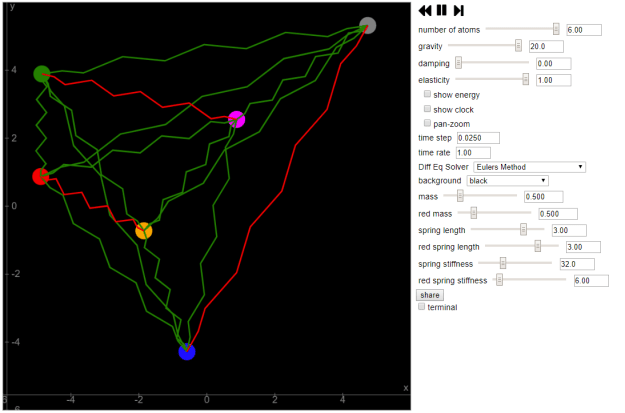
Task: Click the red atom on left side
Action: 41,177
